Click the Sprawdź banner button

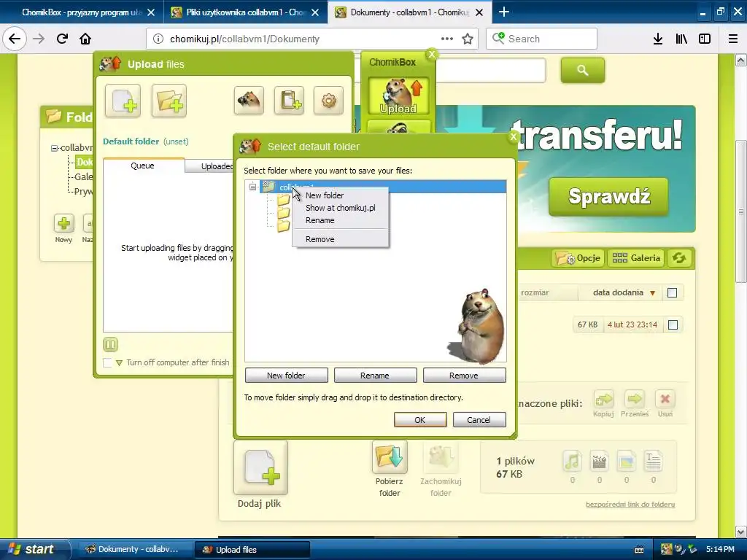point(608,196)
